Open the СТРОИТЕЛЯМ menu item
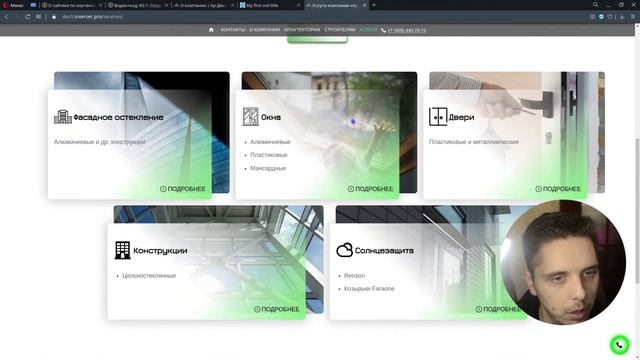This screenshot has height=360, width=640. (x=340, y=30)
